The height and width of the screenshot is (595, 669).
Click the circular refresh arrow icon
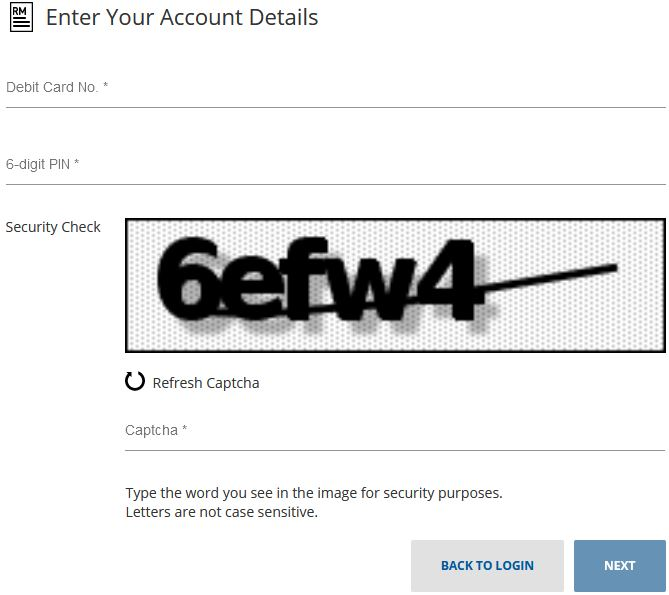[135, 381]
